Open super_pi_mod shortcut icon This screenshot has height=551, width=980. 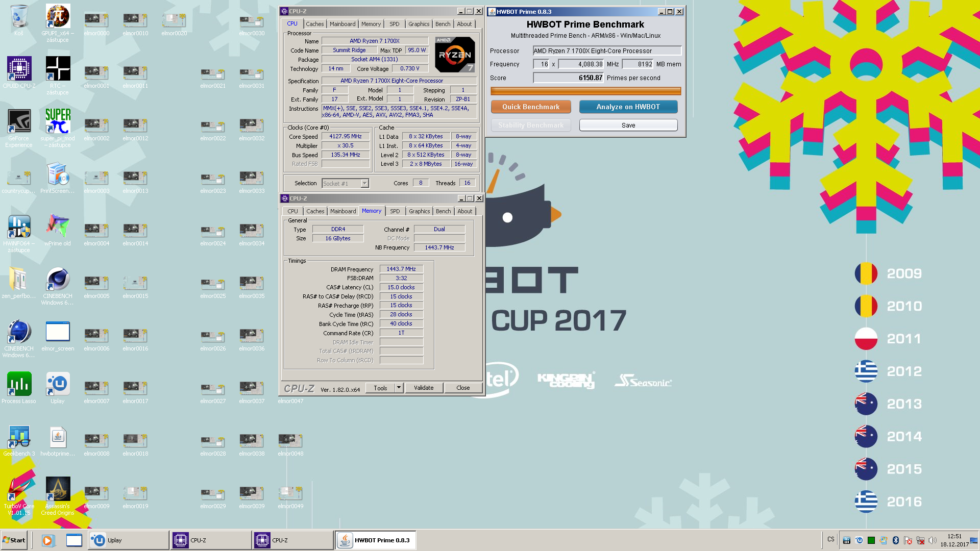tap(58, 128)
